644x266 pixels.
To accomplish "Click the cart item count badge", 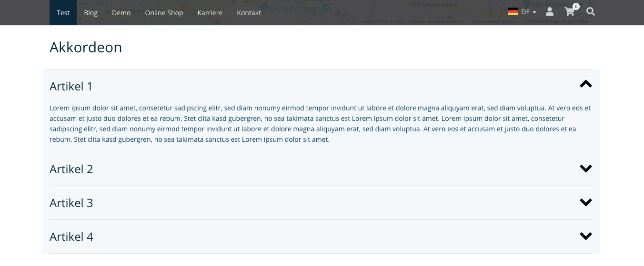I will click(576, 6).
